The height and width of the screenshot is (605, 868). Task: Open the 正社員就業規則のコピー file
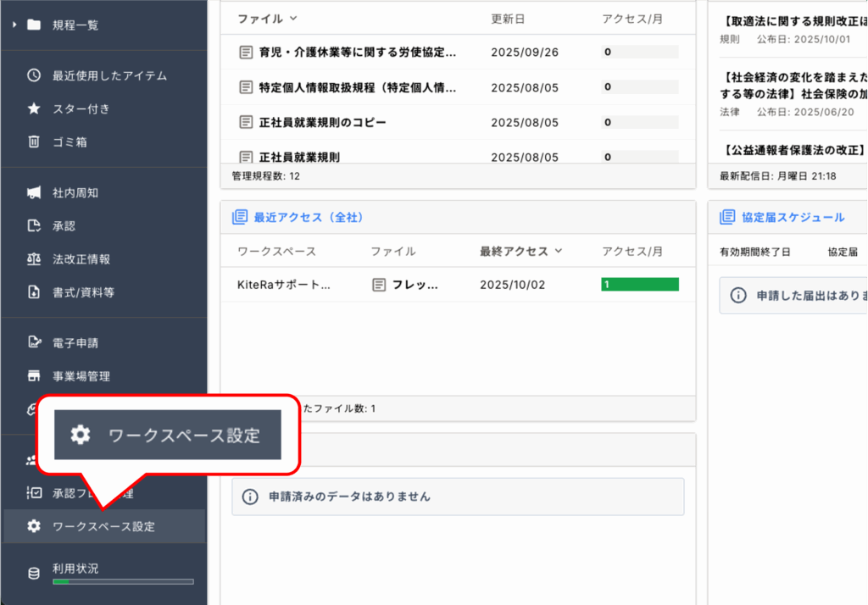point(322,123)
